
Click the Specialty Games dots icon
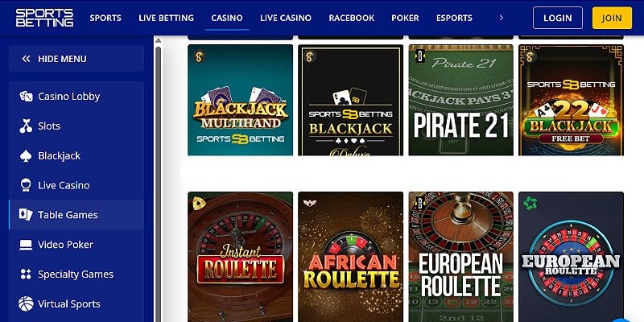pos(26,275)
